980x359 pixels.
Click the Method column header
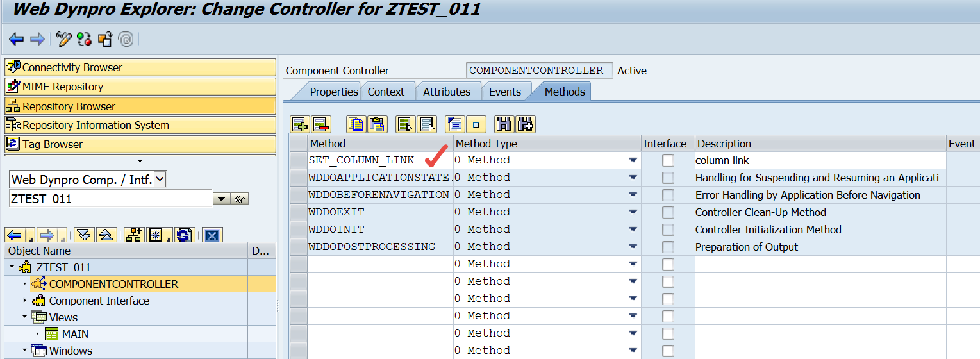tap(381, 144)
